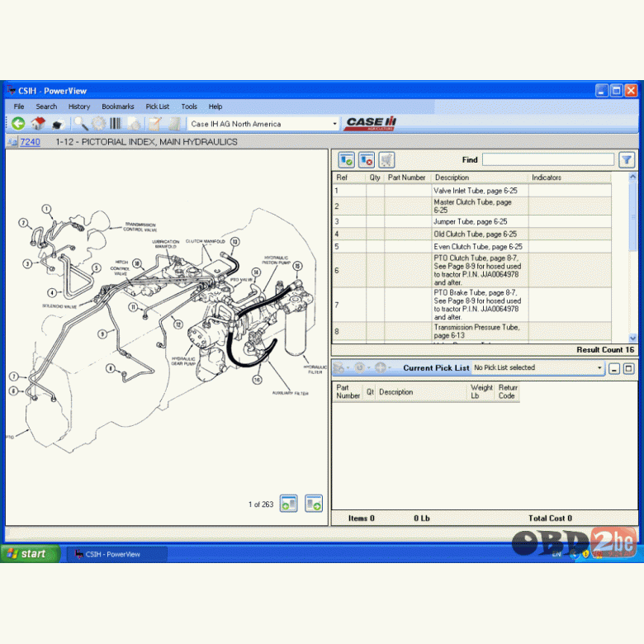Sort parts by the Ref column header

point(349,178)
